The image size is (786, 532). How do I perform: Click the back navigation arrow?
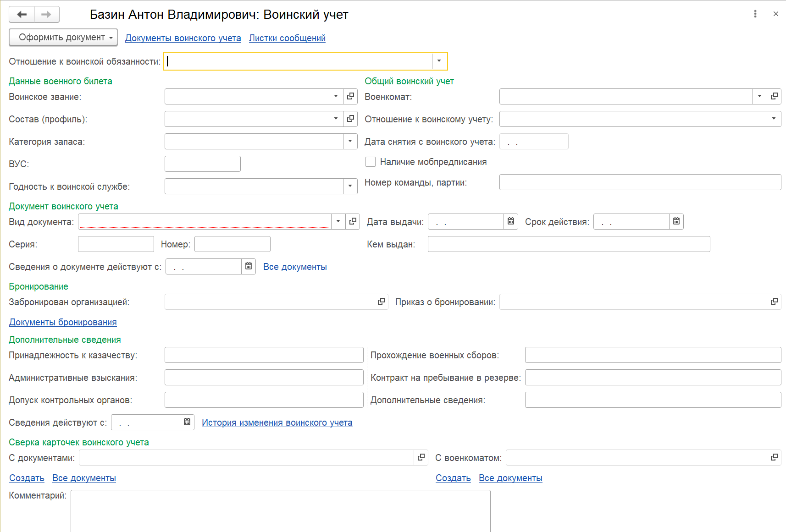point(22,15)
